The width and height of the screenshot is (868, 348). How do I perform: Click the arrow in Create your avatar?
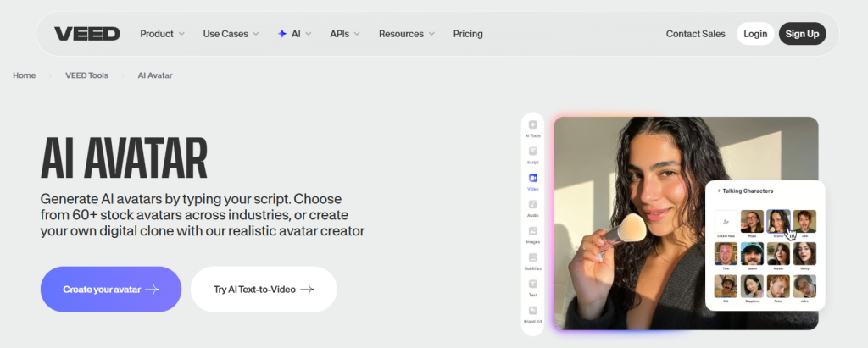coord(153,290)
